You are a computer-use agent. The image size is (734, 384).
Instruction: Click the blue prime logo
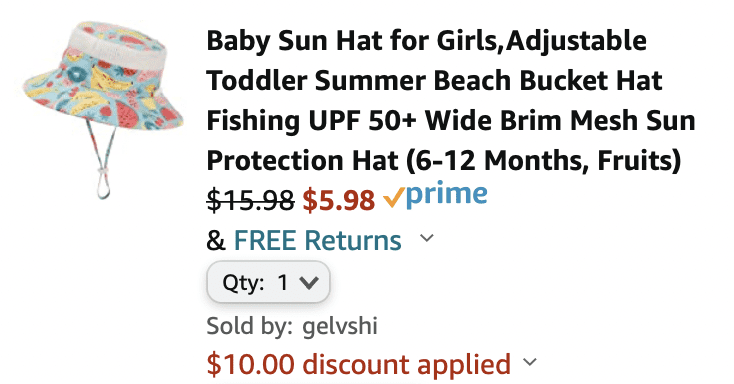click(x=447, y=196)
